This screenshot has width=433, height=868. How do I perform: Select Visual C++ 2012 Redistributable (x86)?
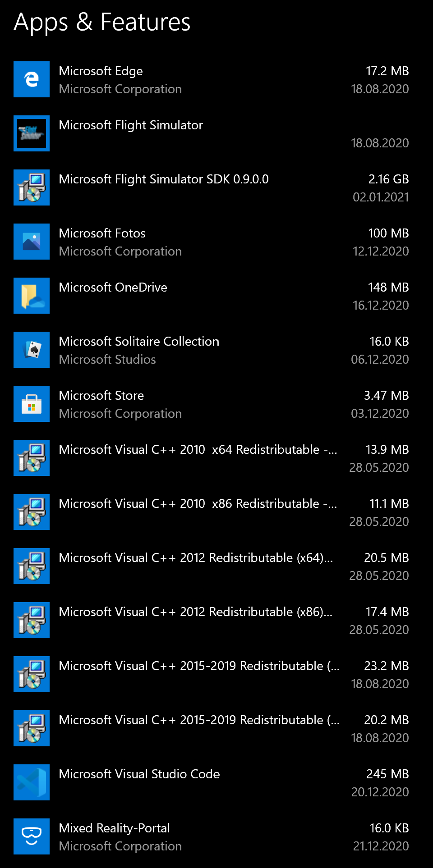pyautogui.click(x=195, y=612)
